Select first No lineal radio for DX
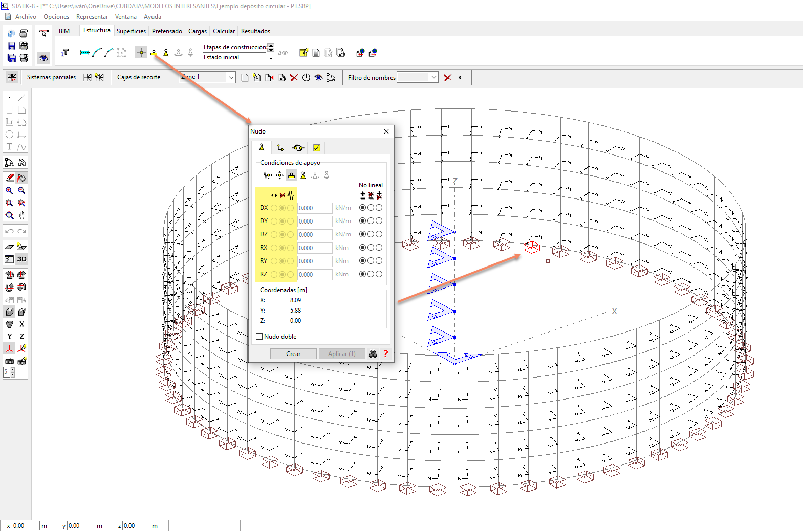 (363, 208)
